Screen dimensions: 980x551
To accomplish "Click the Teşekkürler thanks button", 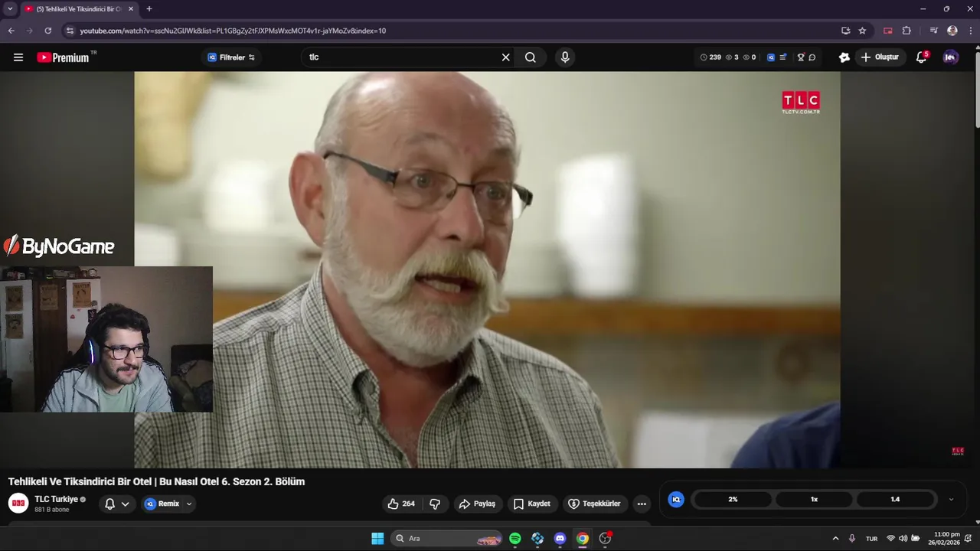I will (x=595, y=504).
